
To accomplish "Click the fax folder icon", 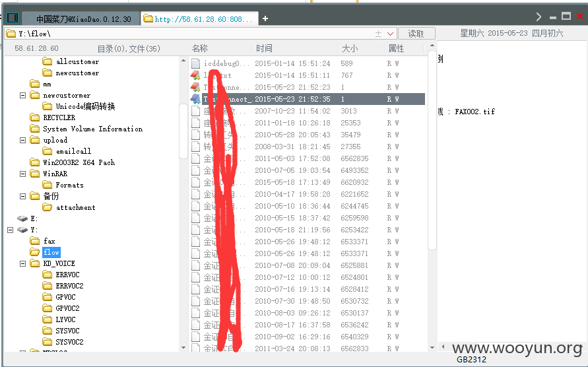I will (34, 241).
